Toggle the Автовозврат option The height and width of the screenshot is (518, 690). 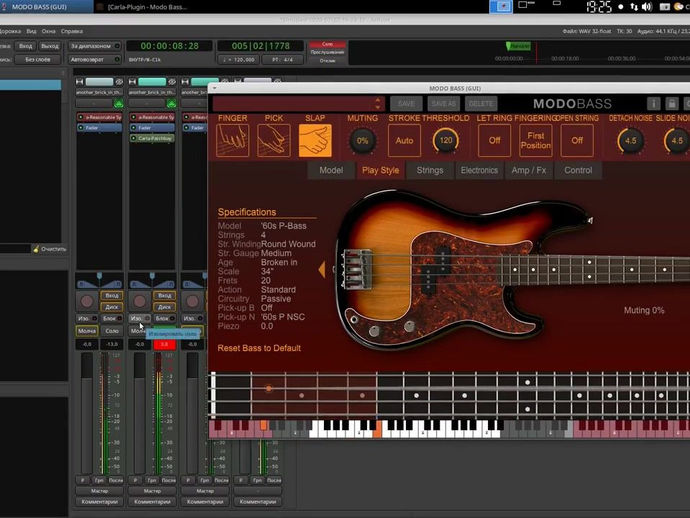[94, 59]
